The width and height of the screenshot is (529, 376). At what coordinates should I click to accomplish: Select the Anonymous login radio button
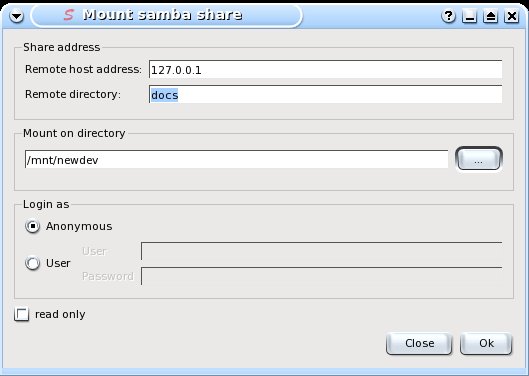(x=32, y=226)
